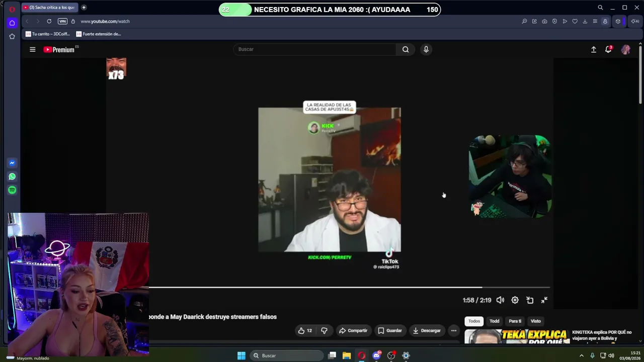
Task: Open Opera sidebar home/start page
Action: (x=12, y=23)
